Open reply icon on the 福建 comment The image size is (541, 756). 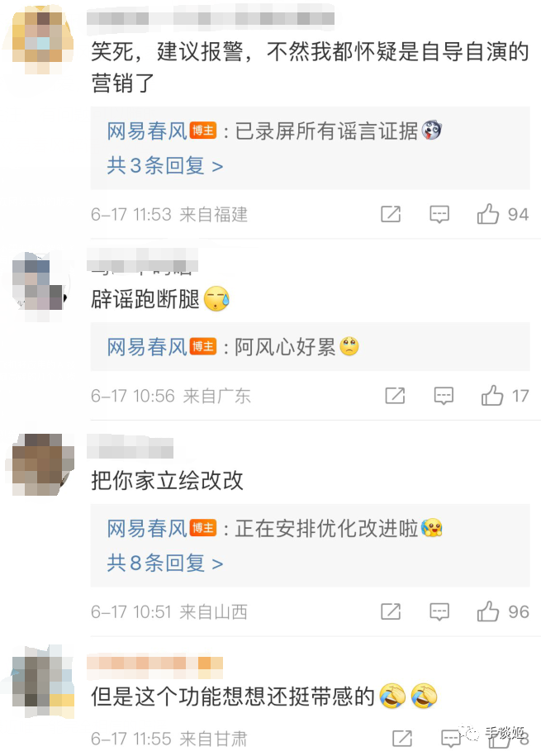click(439, 214)
